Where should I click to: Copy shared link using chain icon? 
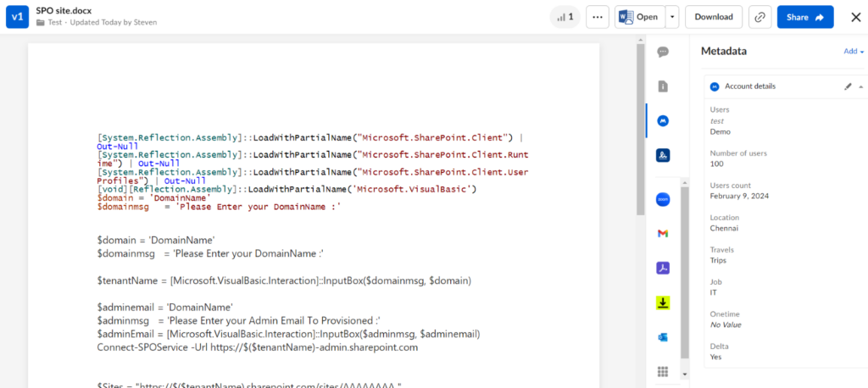760,17
